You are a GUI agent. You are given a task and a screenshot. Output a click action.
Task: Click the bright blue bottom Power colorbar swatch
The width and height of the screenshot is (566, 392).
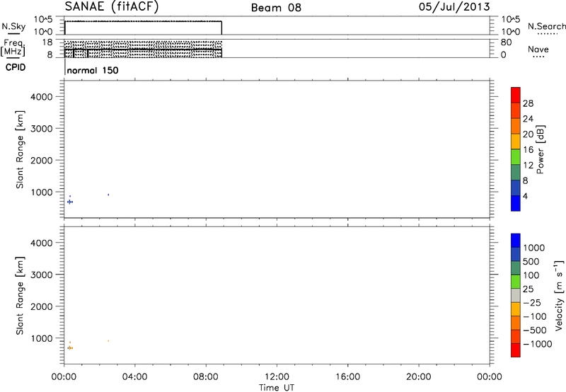[516, 203]
